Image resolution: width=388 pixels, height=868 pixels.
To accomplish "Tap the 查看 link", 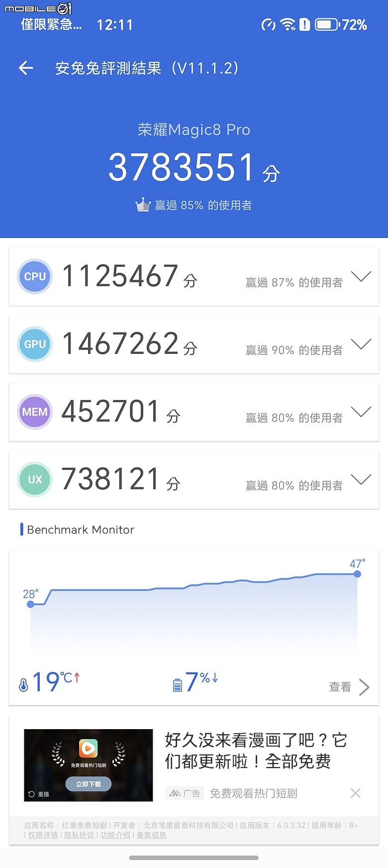I will click(340, 687).
